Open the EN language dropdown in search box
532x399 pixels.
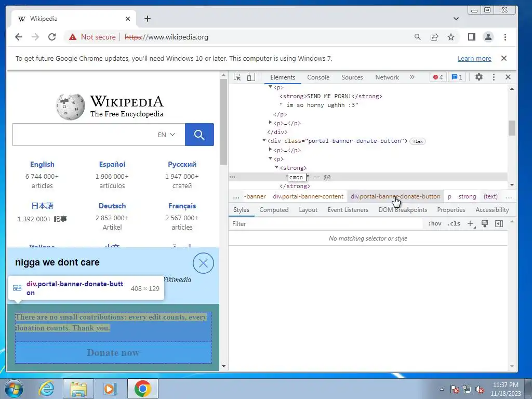pyautogui.click(x=166, y=135)
